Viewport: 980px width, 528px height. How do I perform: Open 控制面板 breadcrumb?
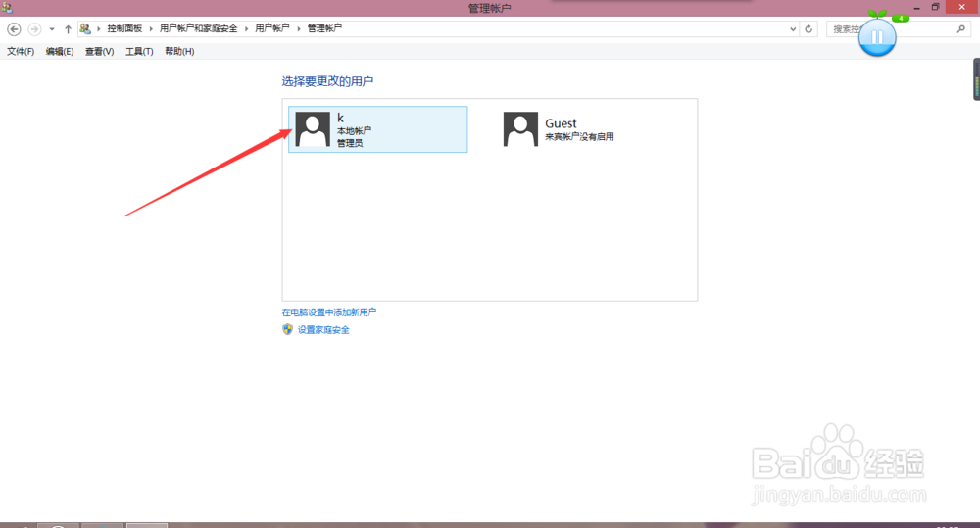point(124,28)
